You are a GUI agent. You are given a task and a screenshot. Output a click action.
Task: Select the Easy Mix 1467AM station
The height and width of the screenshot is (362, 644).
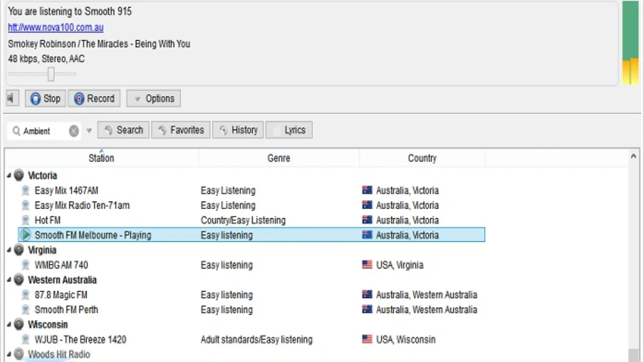pos(66,191)
